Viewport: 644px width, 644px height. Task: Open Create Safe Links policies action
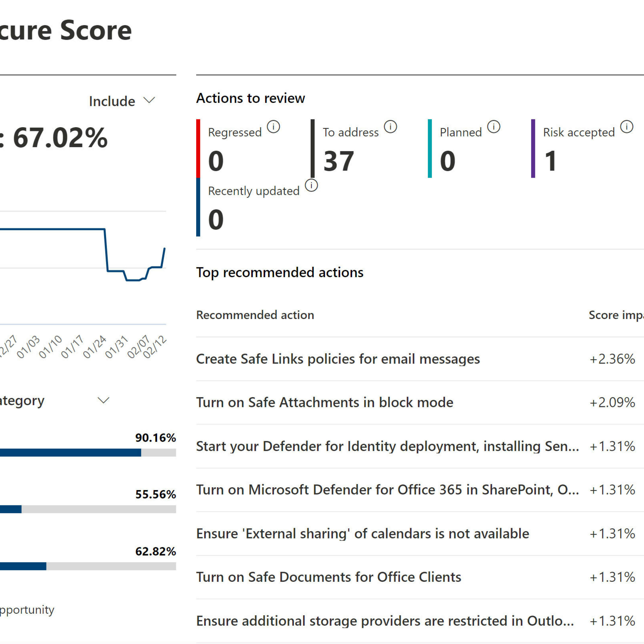[x=338, y=359]
